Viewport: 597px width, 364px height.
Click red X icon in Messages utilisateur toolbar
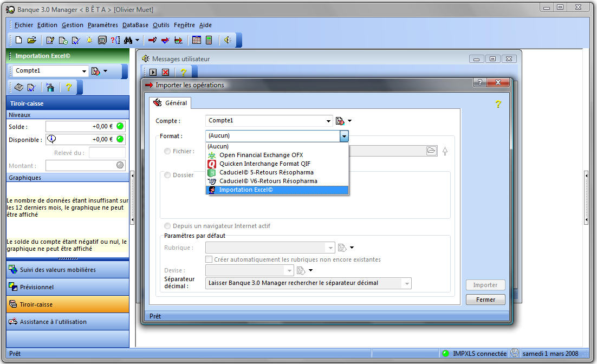(165, 72)
